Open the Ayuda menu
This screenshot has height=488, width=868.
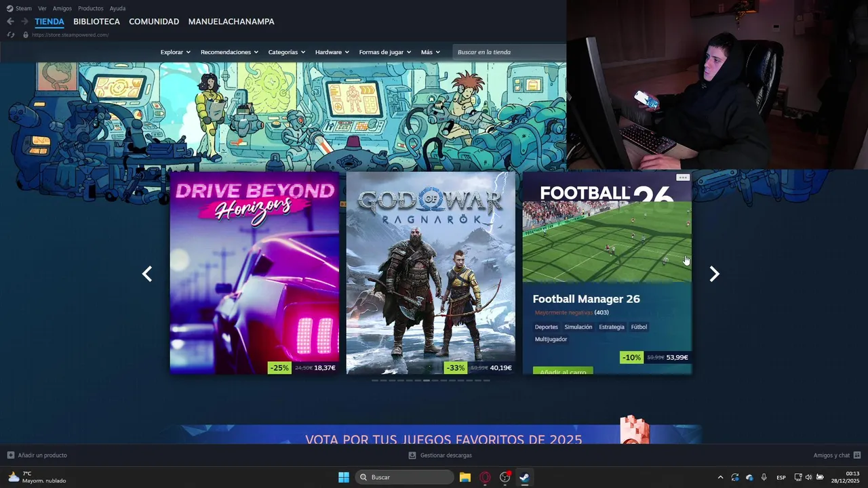point(117,8)
